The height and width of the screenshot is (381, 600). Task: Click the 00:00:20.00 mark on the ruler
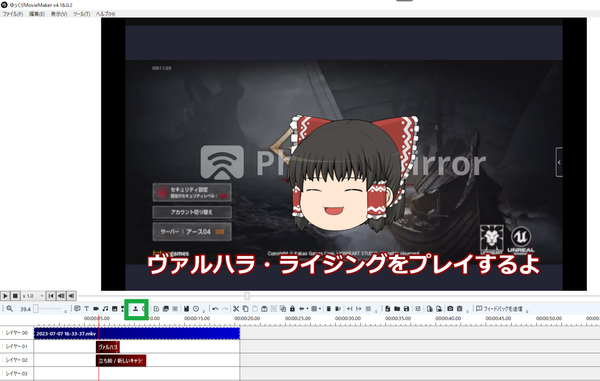(x=247, y=318)
